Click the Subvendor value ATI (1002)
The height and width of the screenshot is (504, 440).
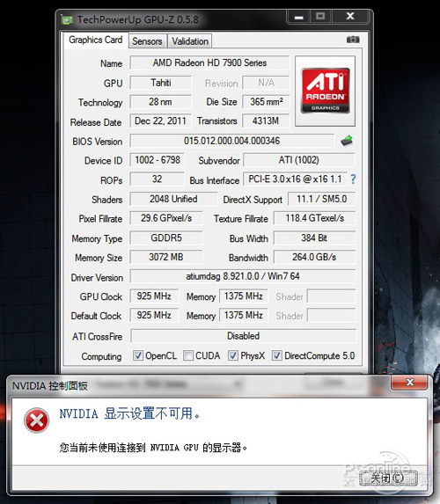click(x=299, y=160)
